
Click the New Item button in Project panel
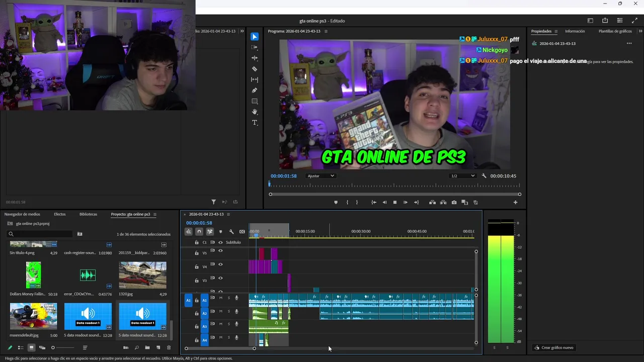tap(158, 347)
